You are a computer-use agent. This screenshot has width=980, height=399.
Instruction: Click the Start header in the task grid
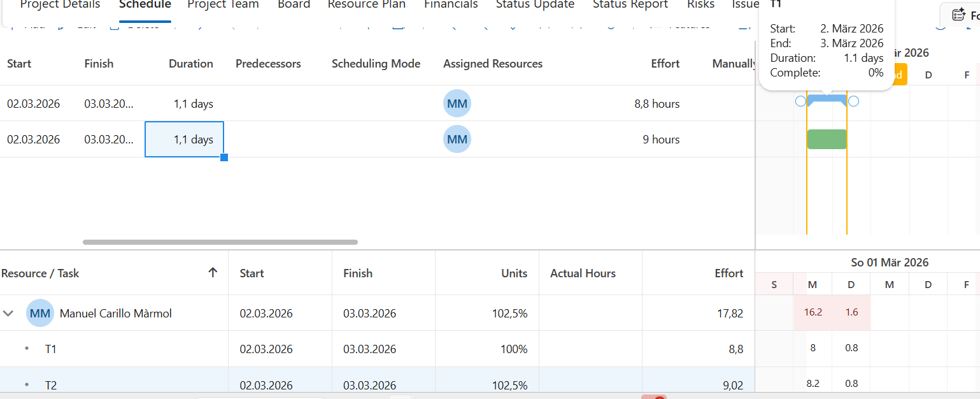point(19,64)
